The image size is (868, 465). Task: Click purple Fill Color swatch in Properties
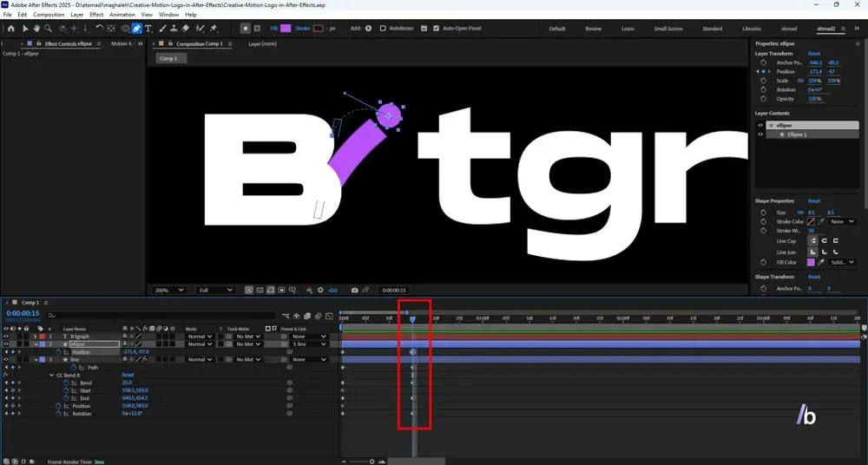[811, 262]
